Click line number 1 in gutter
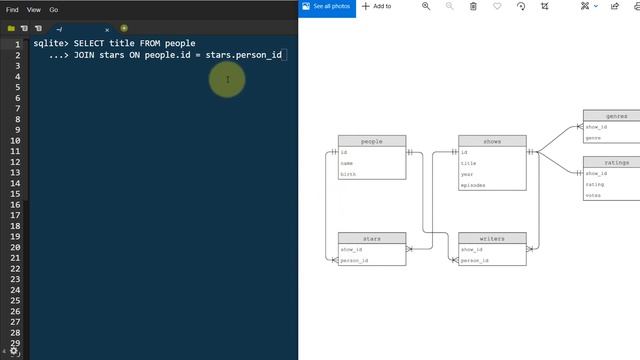 18,44
